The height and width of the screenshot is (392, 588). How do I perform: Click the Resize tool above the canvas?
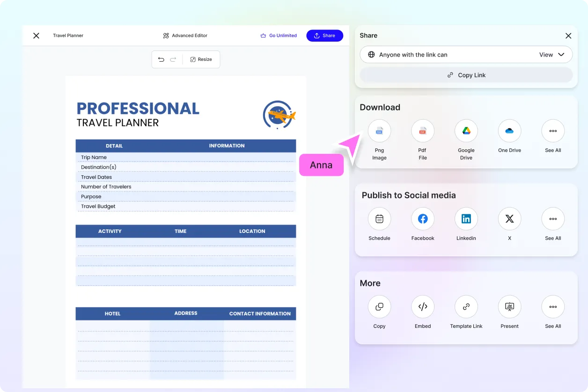click(201, 59)
